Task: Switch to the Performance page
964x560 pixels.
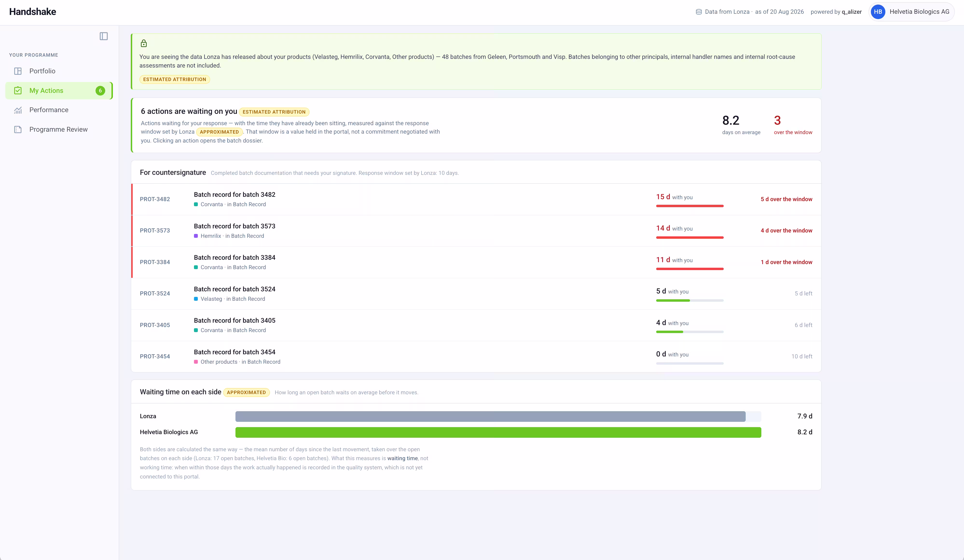Action: tap(59, 110)
